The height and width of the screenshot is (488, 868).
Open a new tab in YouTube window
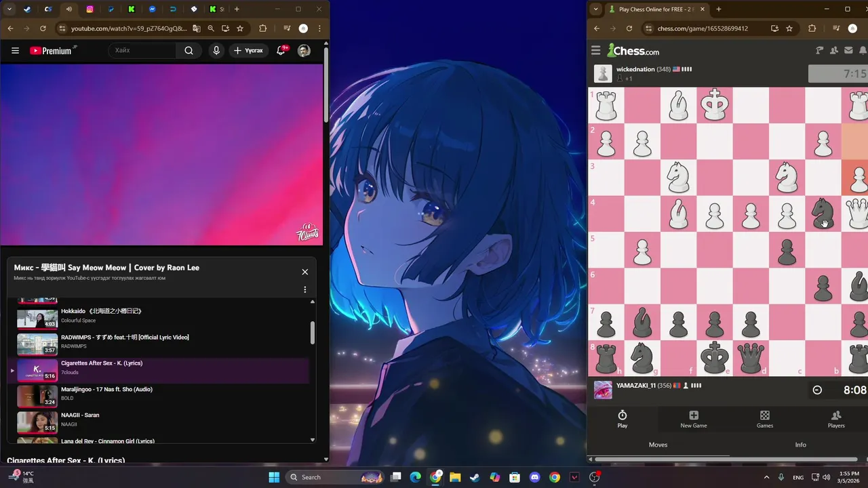[236, 9]
